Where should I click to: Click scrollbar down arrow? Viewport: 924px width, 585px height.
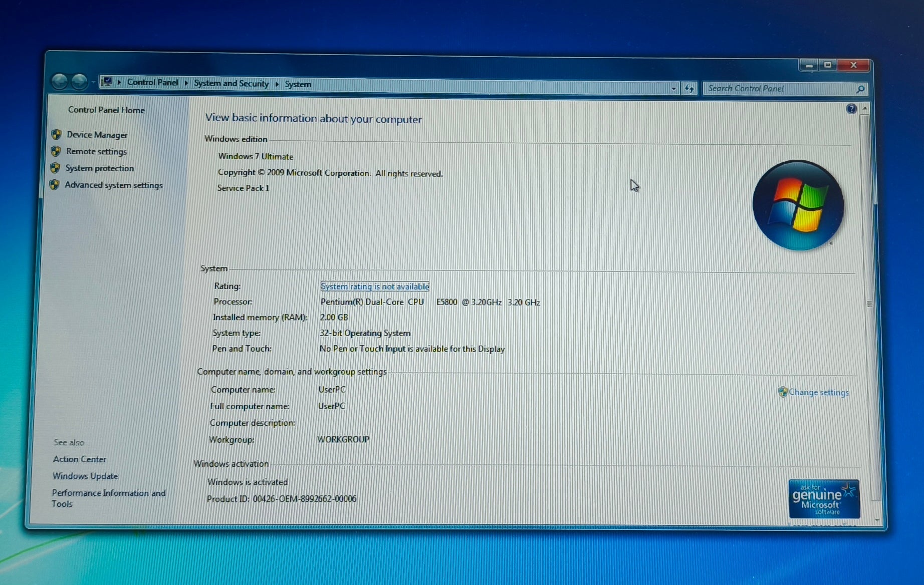[x=877, y=520]
